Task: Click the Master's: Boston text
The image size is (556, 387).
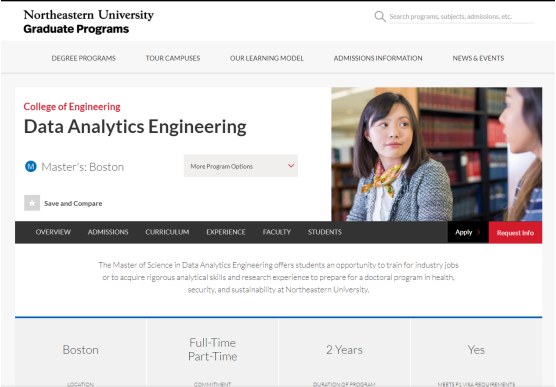Action: 83,167
